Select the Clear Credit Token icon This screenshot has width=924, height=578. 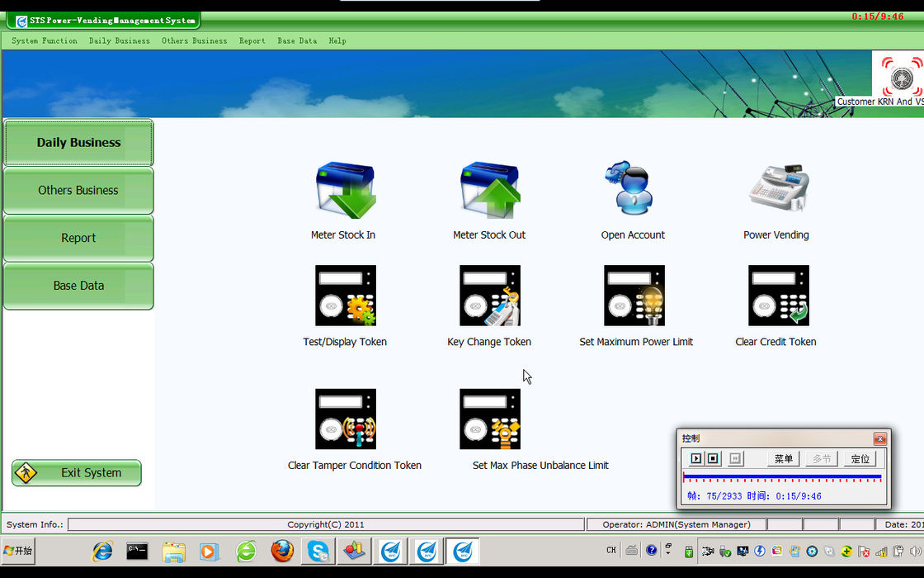777,296
